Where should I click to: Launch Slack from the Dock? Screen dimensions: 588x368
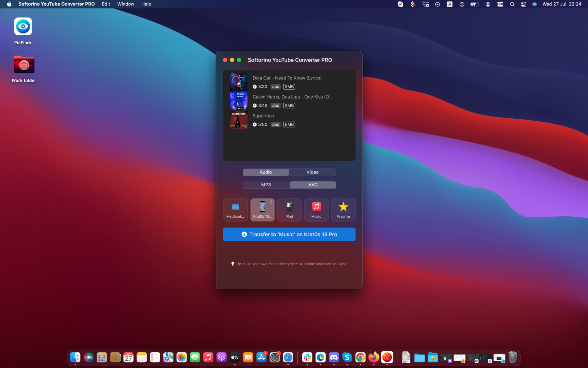coord(307,357)
